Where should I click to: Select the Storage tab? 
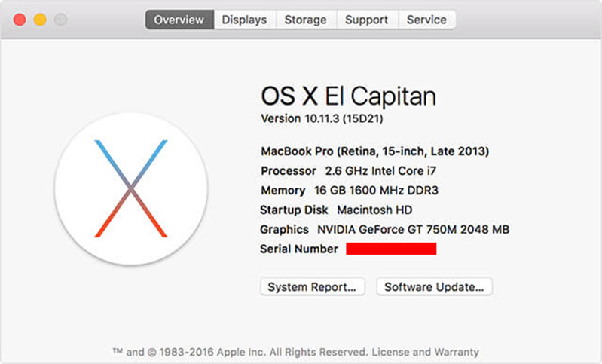(305, 20)
